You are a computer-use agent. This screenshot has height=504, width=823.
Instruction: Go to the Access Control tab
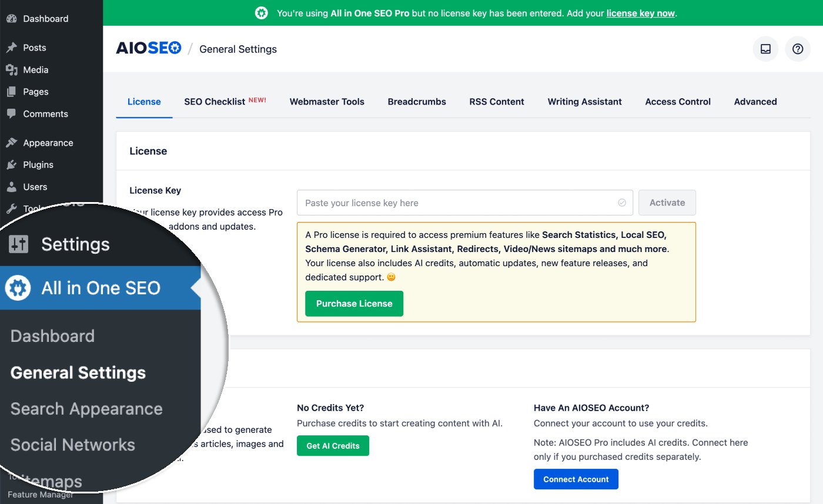[677, 102]
